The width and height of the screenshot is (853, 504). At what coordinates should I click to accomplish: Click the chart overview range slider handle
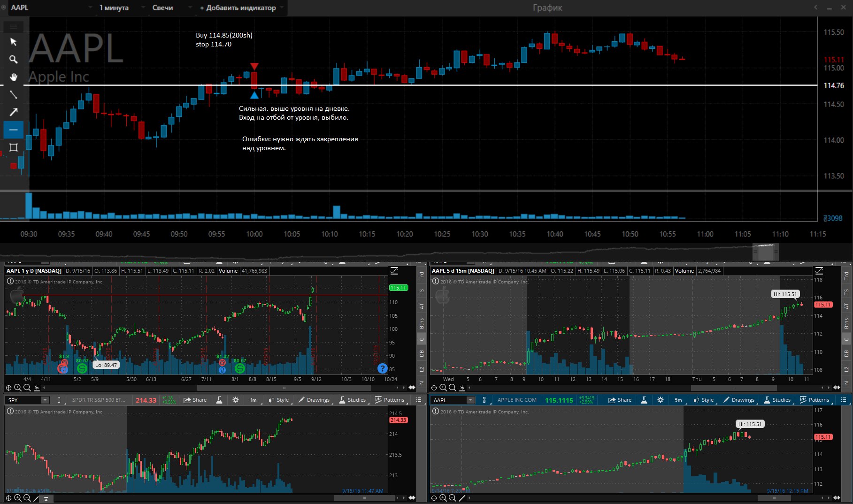765,252
